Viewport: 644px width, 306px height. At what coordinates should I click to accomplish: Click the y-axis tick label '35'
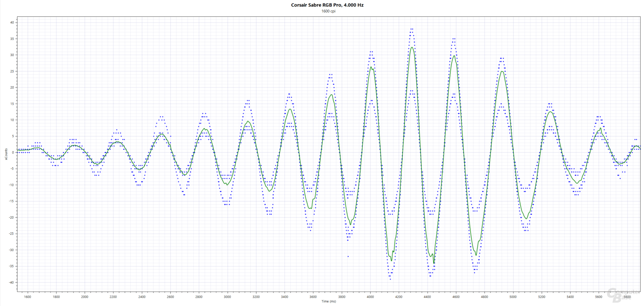(x=12, y=39)
